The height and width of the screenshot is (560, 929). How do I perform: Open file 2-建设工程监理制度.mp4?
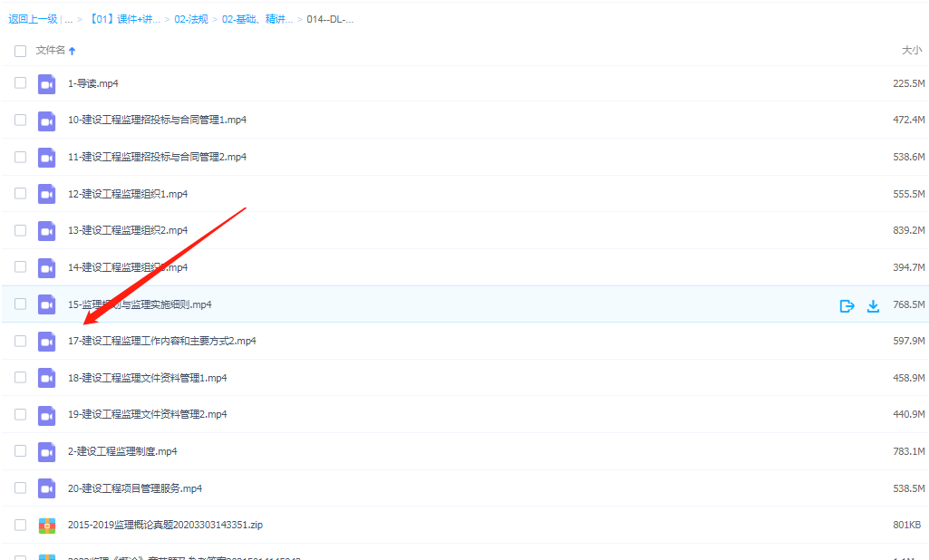(x=122, y=451)
